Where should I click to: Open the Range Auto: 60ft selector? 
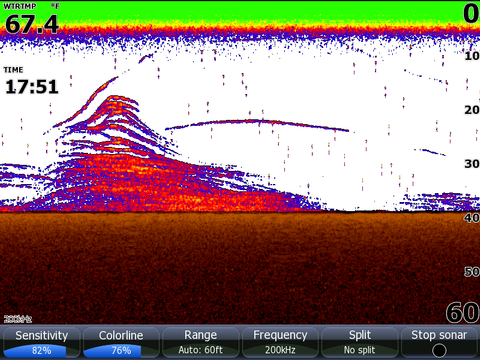tap(200, 342)
